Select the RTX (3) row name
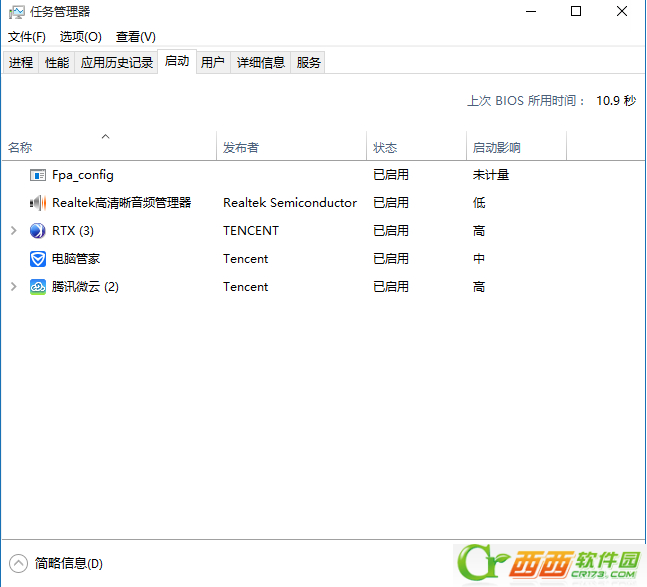 [73, 231]
